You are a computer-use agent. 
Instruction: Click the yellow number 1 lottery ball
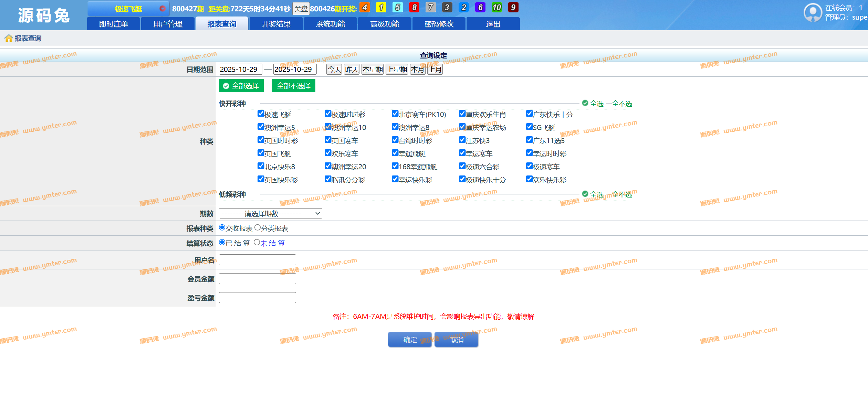coord(381,8)
